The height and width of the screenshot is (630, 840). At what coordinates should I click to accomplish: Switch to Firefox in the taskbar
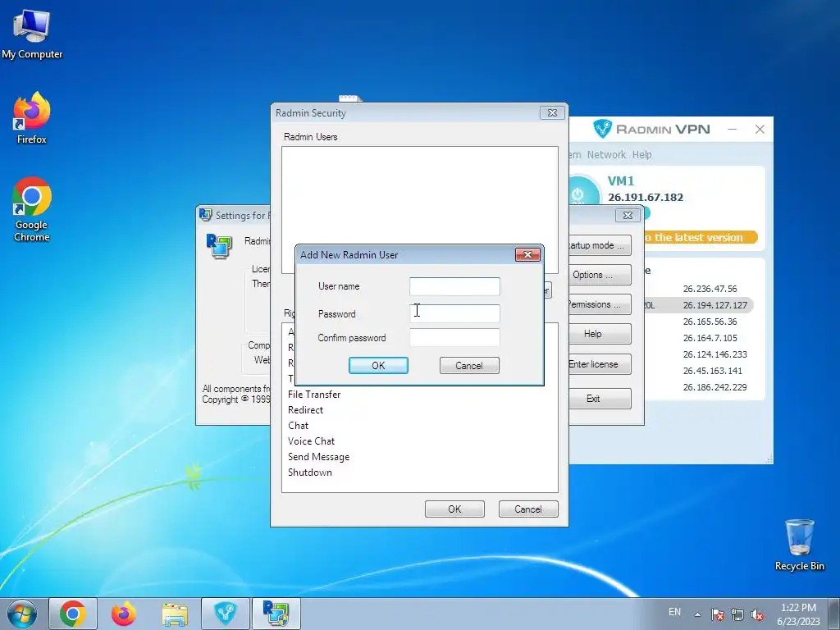tap(124, 614)
